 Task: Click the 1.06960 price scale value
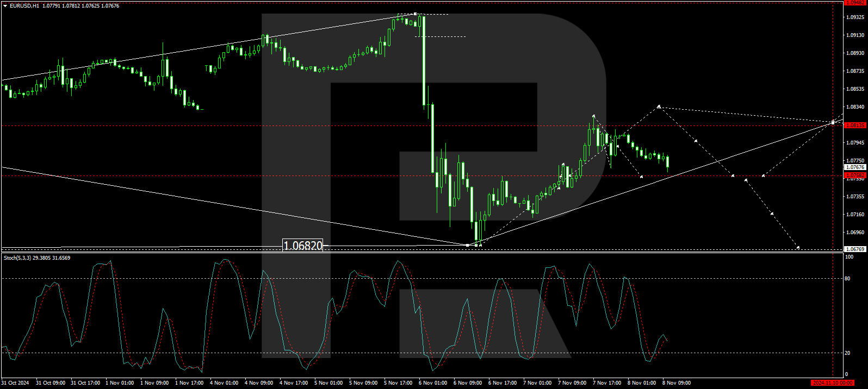[855, 233]
